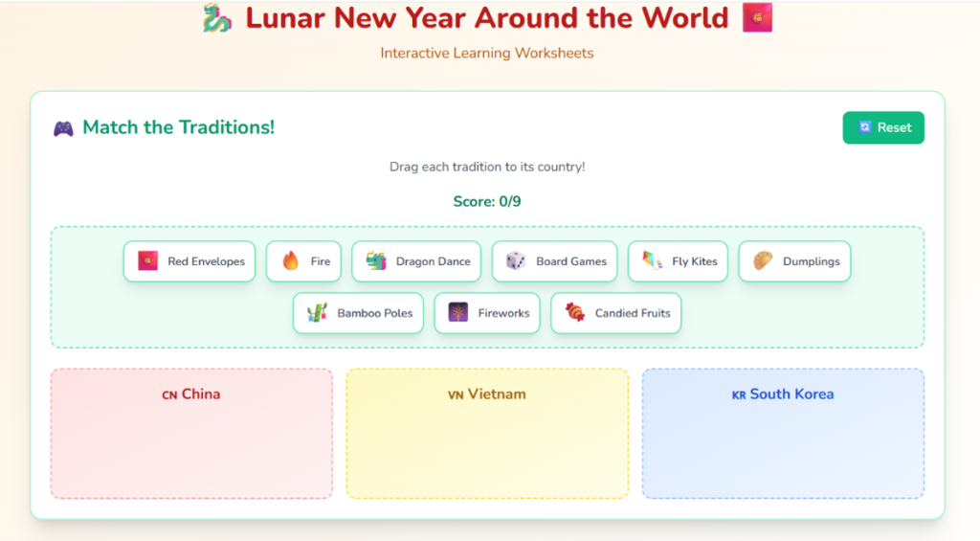
Task: Select the Fire card label
Action: click(x=321, y=261)
